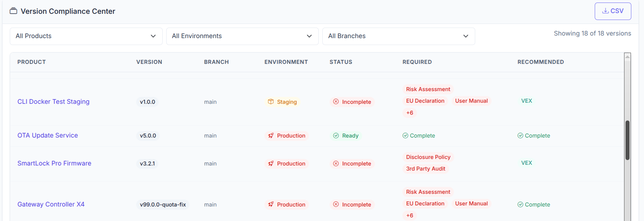Click the ENVIRONMENT column header

286,62
